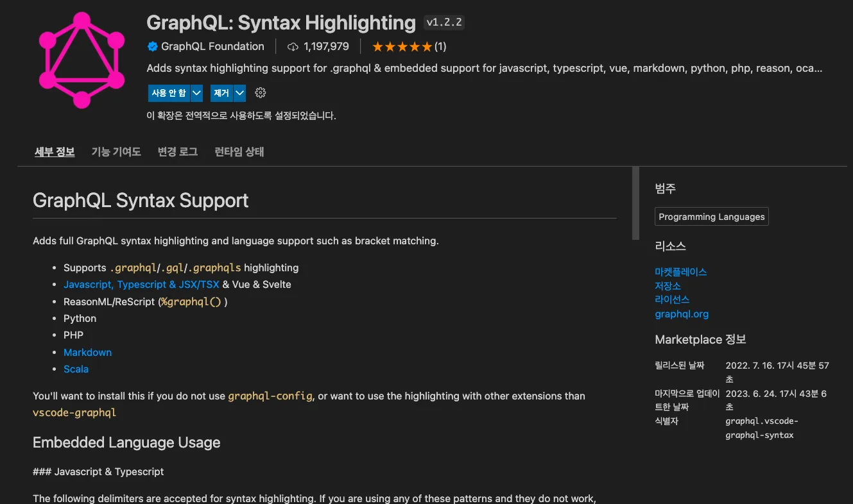Click the 리소스 heading
The width and height of the screenshot is (853, 504).
point(671,246)
